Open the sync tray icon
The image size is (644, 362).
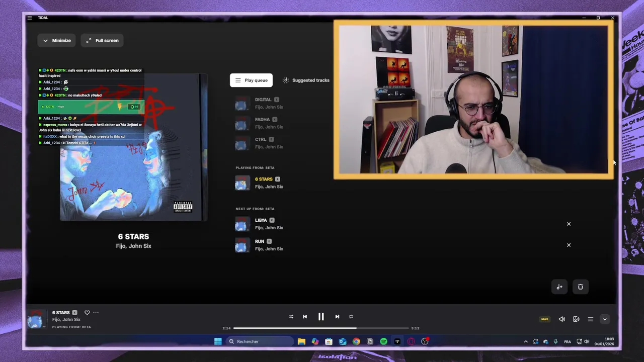click(x=536, y=341)
